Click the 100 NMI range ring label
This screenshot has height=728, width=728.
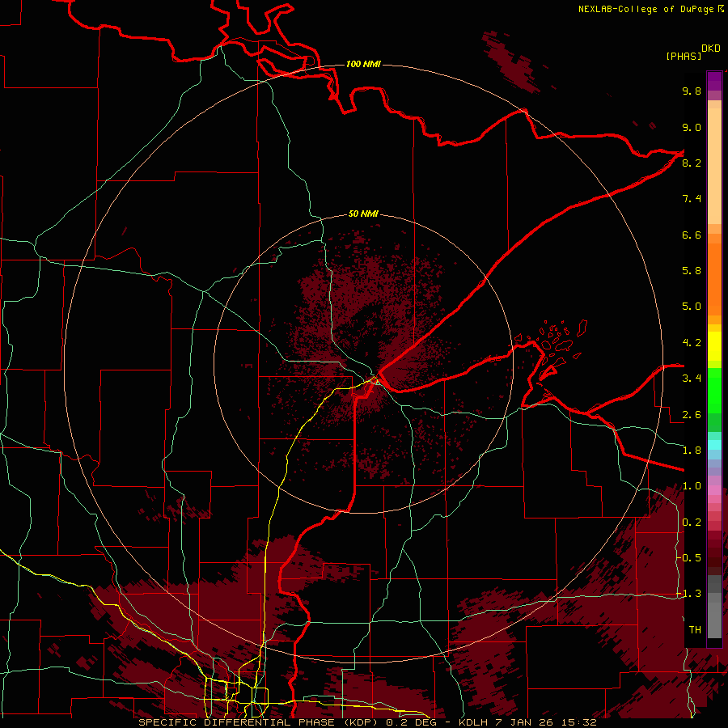pyautogui.click(x=363, y=64)
